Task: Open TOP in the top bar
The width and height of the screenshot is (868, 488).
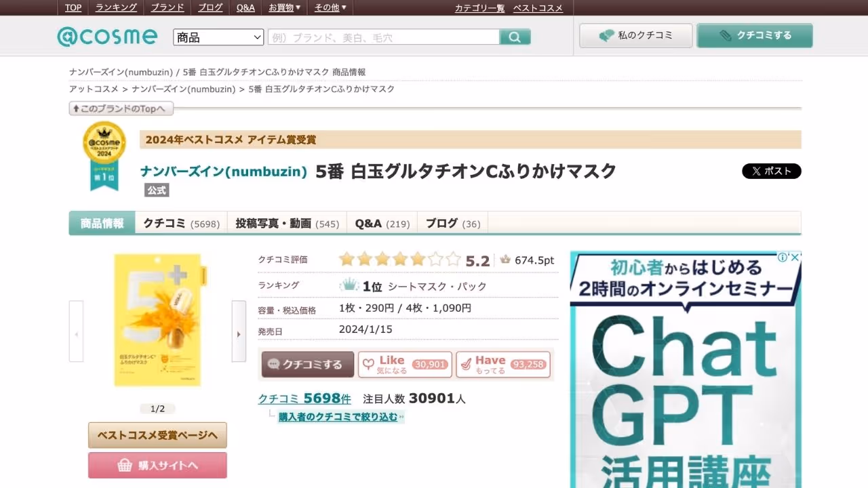Action: [73, 7]
